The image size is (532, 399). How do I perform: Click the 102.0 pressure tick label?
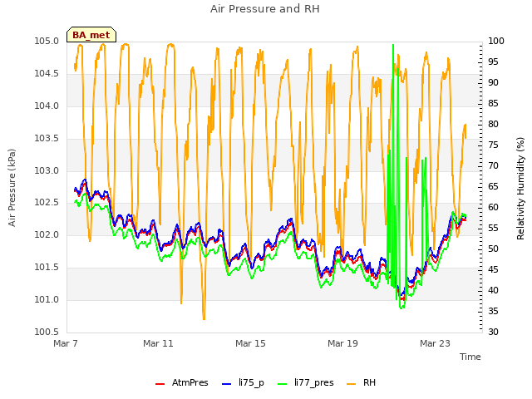47,235
